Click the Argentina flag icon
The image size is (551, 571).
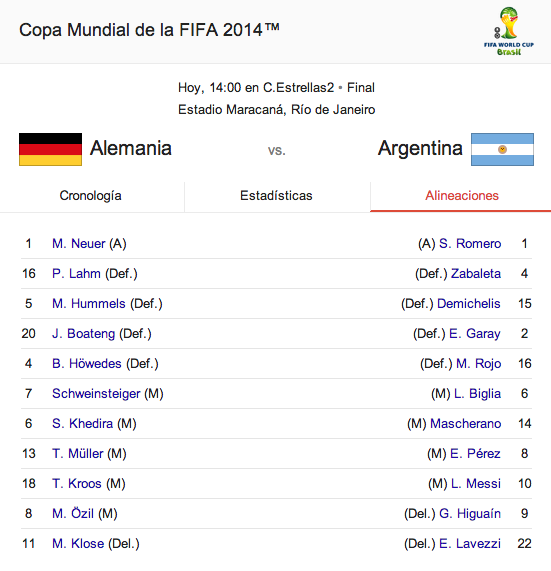pos(502,149)
